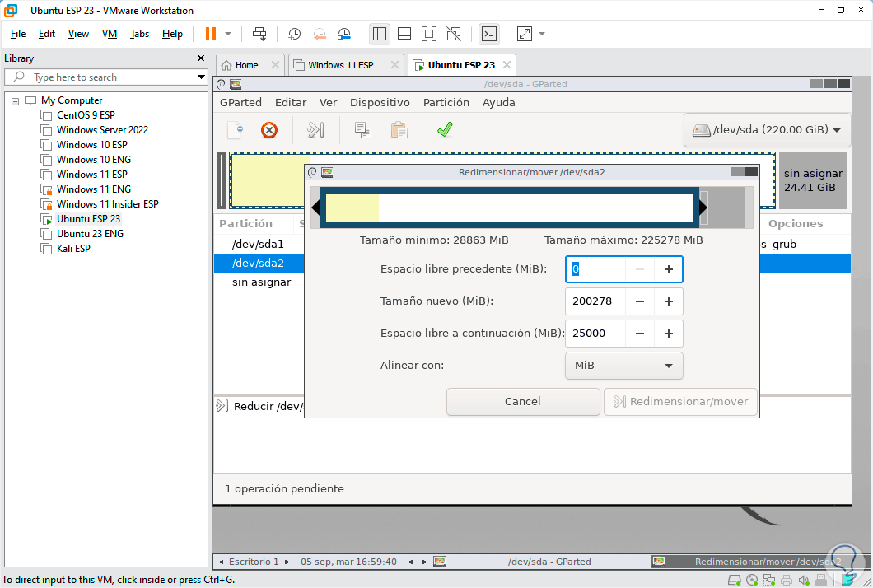Decrease Espacio libre a continuación value
The image size is (873, 588).
click(x=640, y=334)
